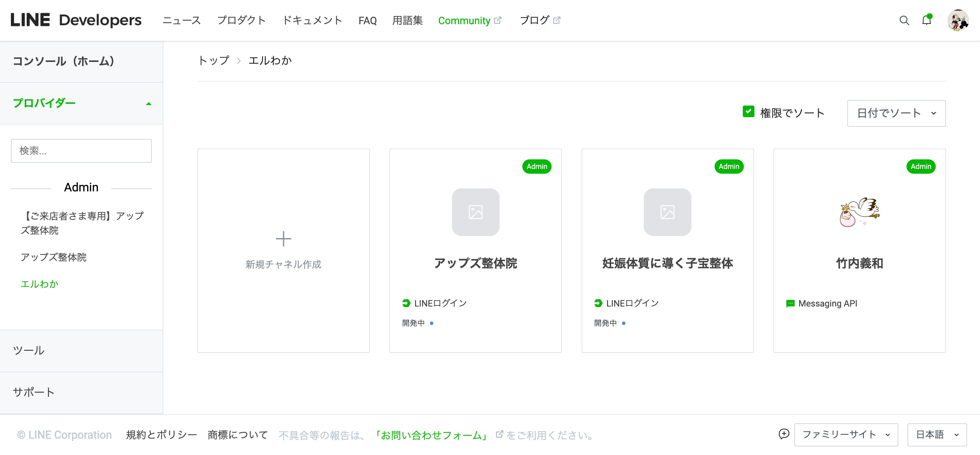Open the アップズ整体院 channel title
Screen dimensions: 980x455
475,263
